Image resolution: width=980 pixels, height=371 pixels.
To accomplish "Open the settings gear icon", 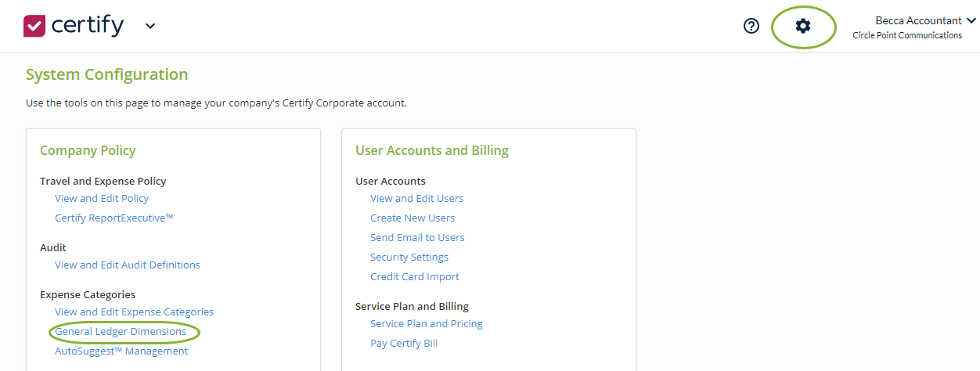I will 803,26.
